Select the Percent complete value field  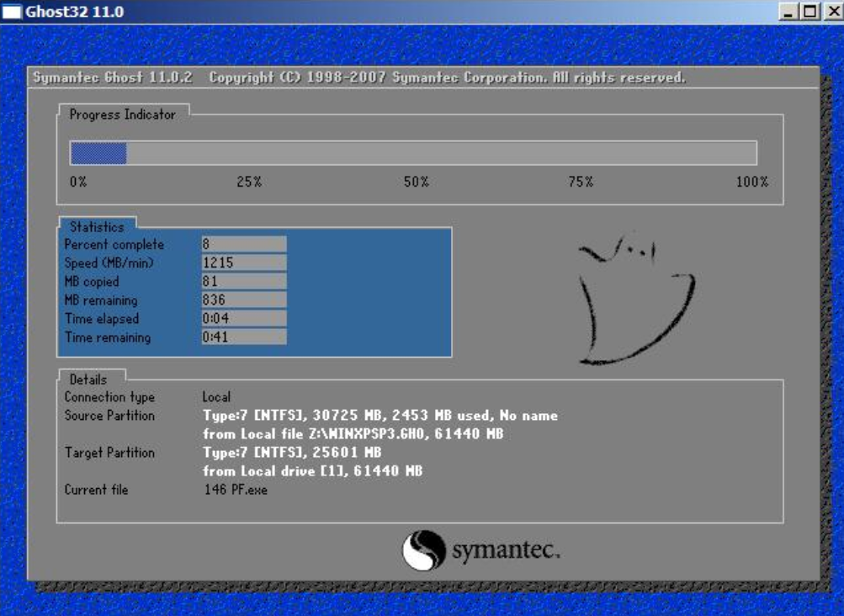pyautogui.click(x=243, y=244)
